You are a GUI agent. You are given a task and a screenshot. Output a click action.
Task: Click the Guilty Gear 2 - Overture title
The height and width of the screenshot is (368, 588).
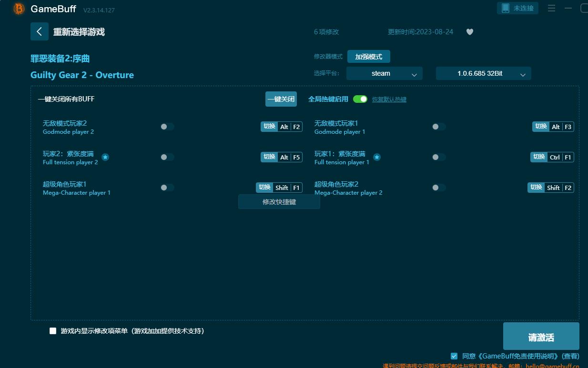pos(82,75)
